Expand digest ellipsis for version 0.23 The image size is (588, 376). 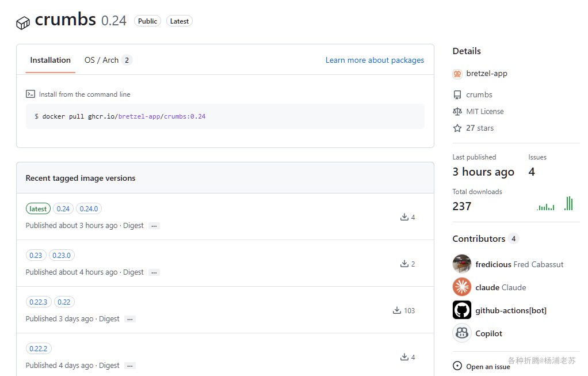(154, 272)
